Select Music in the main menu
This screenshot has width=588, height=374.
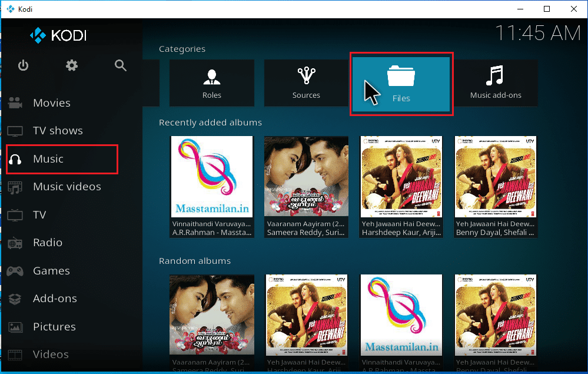pos(48,159)
